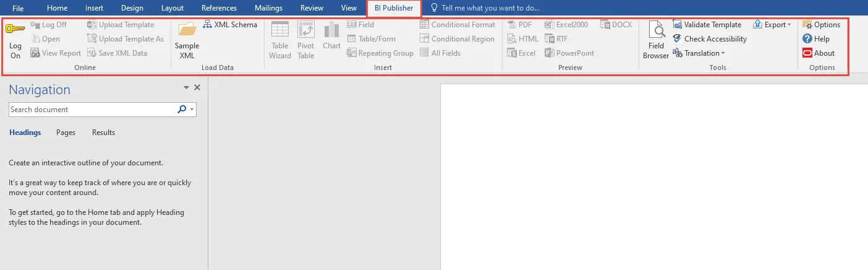Screen dimensions: 868x270
Task: Insert Table/Form
Action: [x=371, y=39]
